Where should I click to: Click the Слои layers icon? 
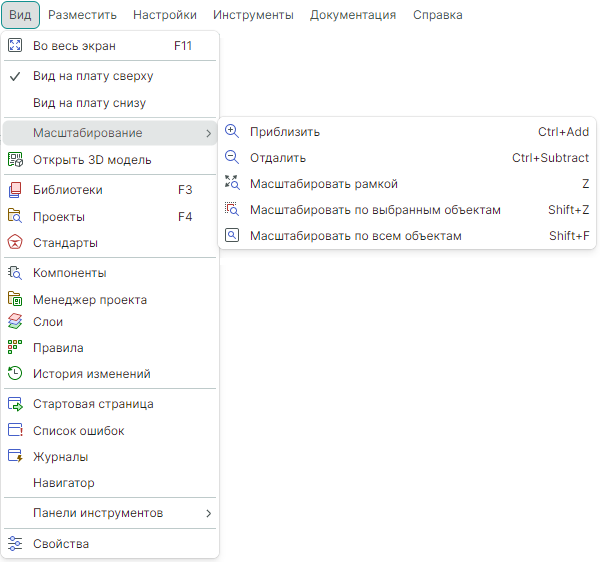(15, 322)
